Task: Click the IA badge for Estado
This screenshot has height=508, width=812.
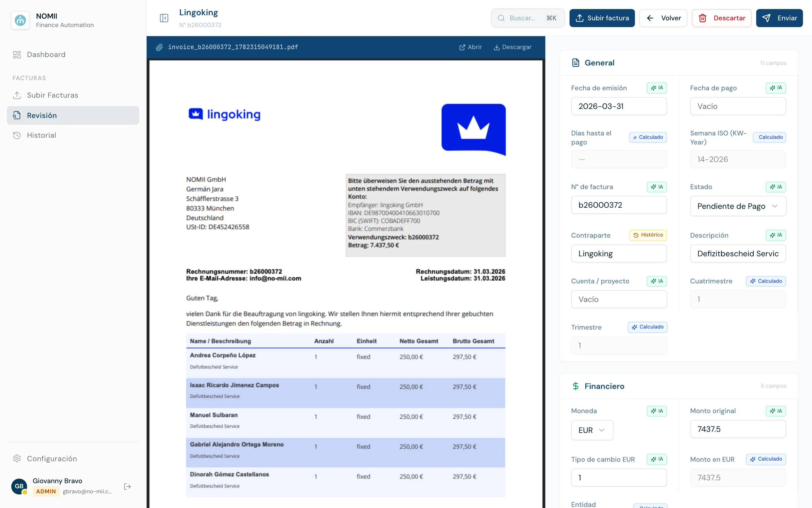Action: click(775, 187)
